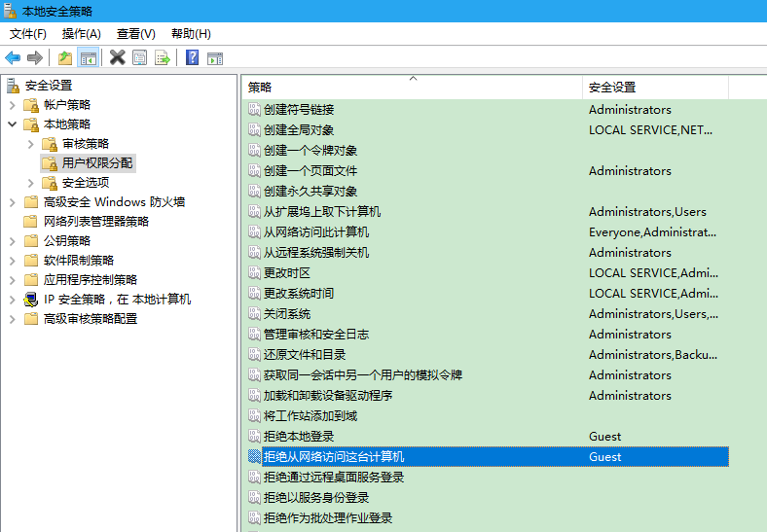The width and height of the screenshot is (767, 532).
Task: Collapse the 本地策略 tree node
Action: tap(13, 124)
